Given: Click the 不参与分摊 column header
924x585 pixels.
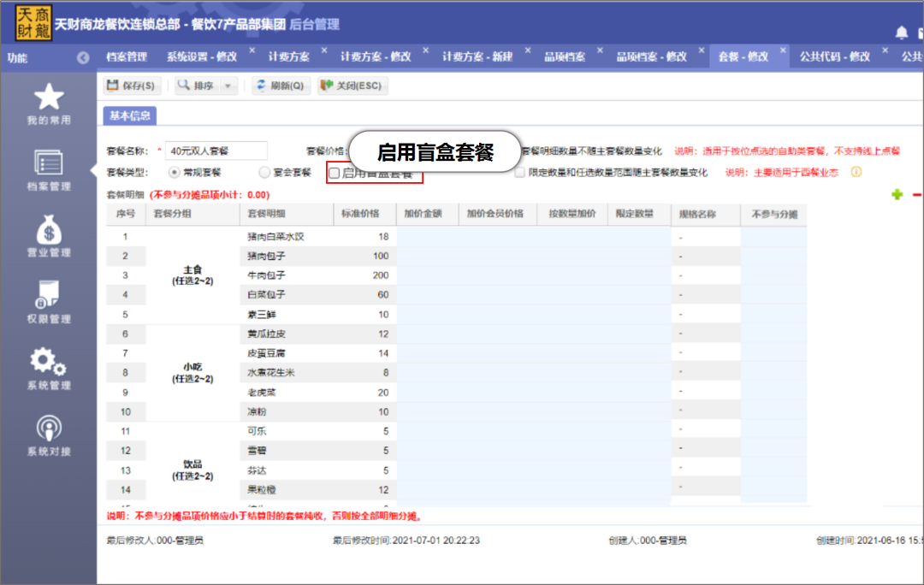Looking at the screenshot, I should pyautogui.click(x=773, y=215).
